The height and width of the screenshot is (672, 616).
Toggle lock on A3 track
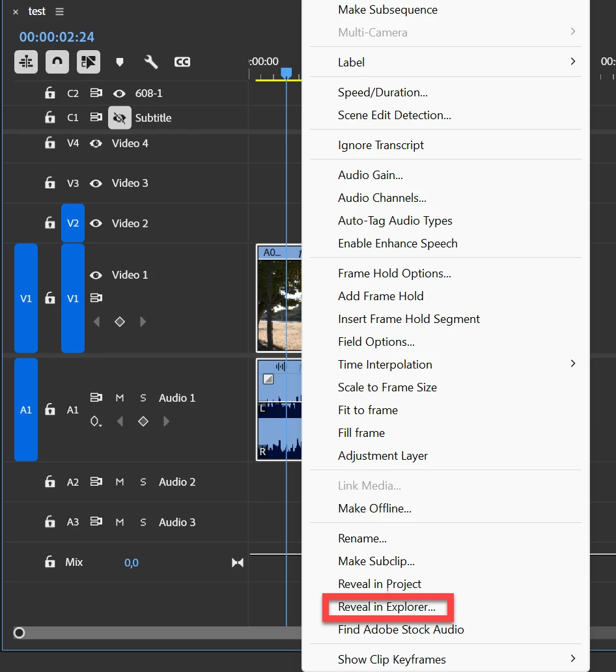[49, 522]
